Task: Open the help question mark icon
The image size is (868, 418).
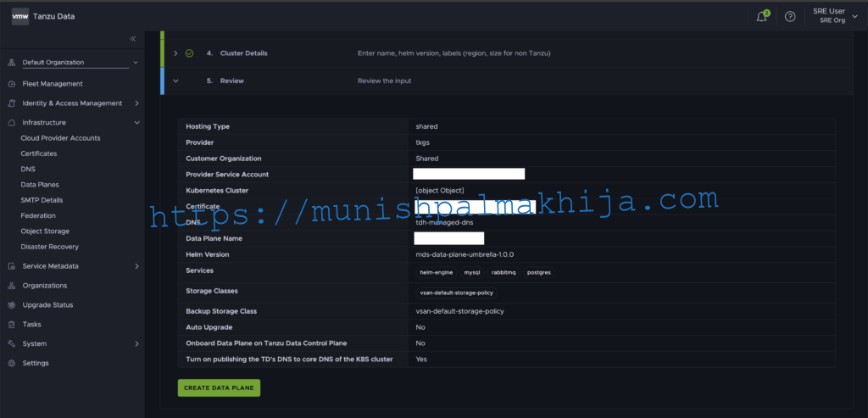Action: pyautogui.click(x=791, y=17)
